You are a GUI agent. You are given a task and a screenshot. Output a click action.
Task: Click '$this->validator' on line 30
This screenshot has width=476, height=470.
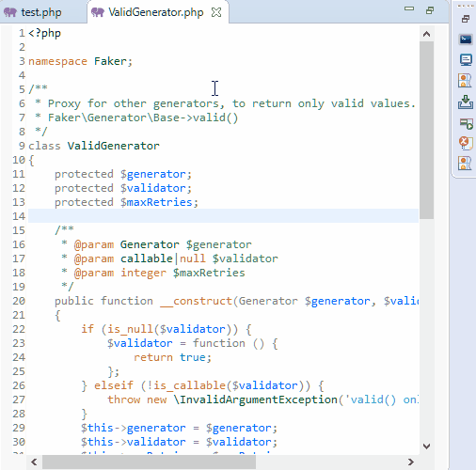133,442
